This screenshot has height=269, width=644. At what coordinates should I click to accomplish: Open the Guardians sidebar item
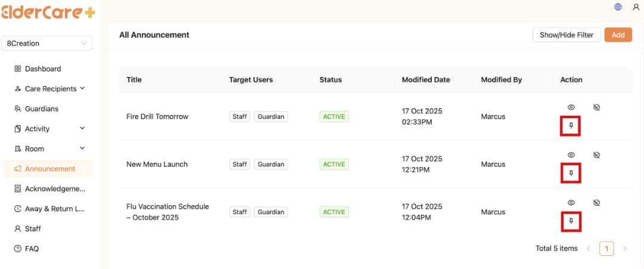(x=41, y=109)
